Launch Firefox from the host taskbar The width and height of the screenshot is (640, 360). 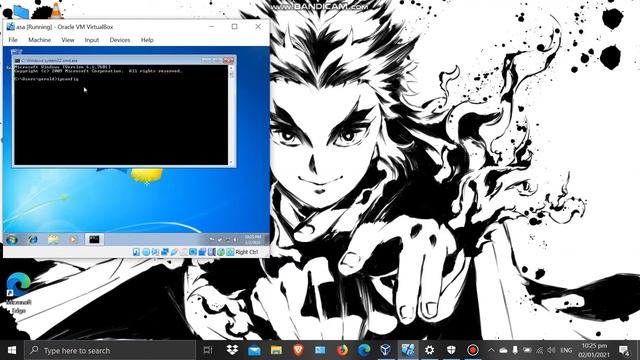tap(342, 350)
